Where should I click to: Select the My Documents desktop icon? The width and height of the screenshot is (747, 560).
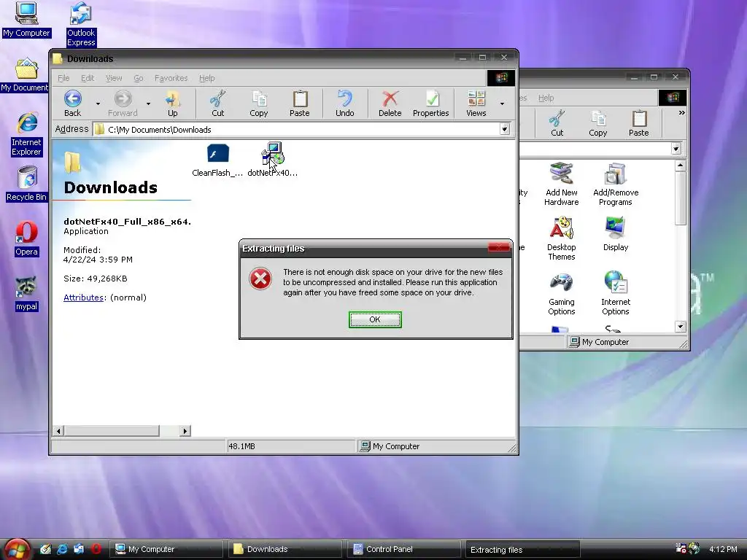click(x=26, y=75)
